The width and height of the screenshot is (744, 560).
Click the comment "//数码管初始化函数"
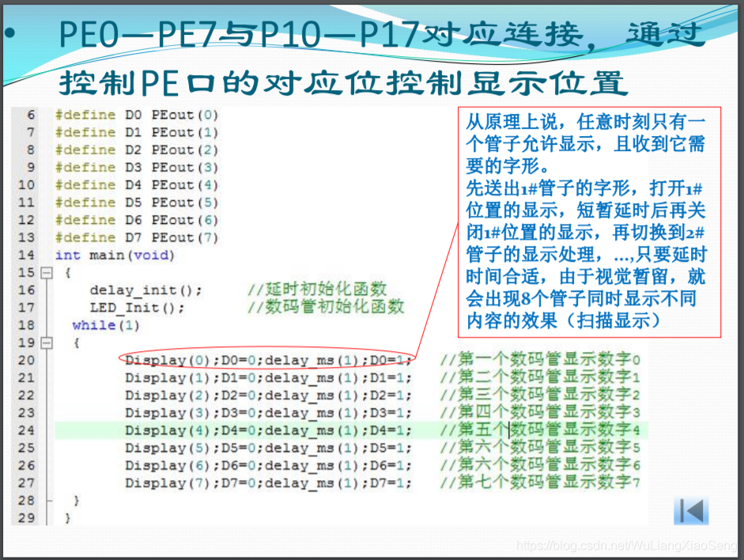[x=326, y=307]
